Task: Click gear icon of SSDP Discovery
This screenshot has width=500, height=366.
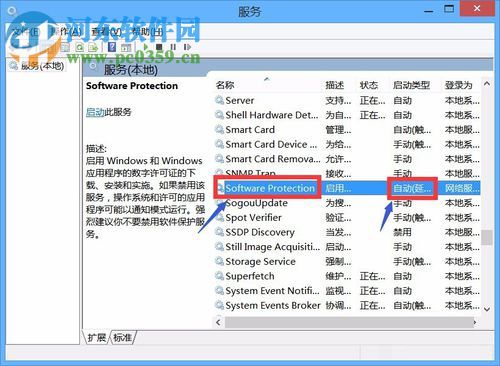Action: coord(219,232)
